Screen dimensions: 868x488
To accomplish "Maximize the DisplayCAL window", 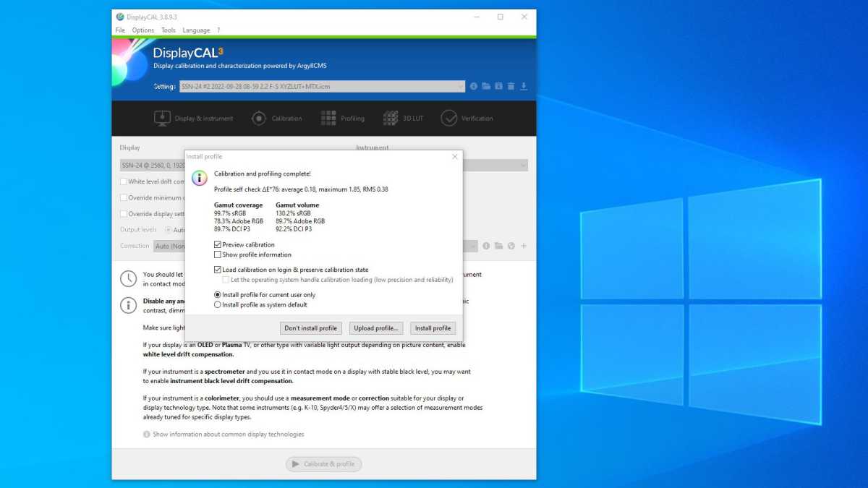I will 500,17.
